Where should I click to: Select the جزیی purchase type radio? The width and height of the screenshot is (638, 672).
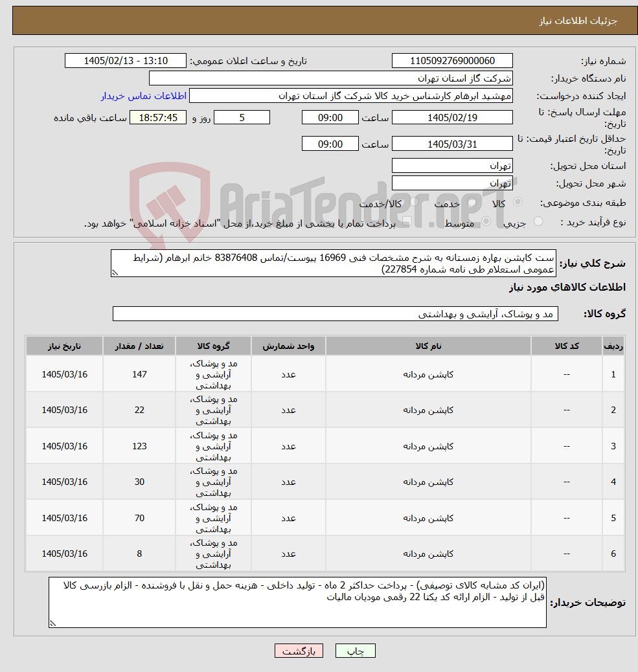coord(538,221)
